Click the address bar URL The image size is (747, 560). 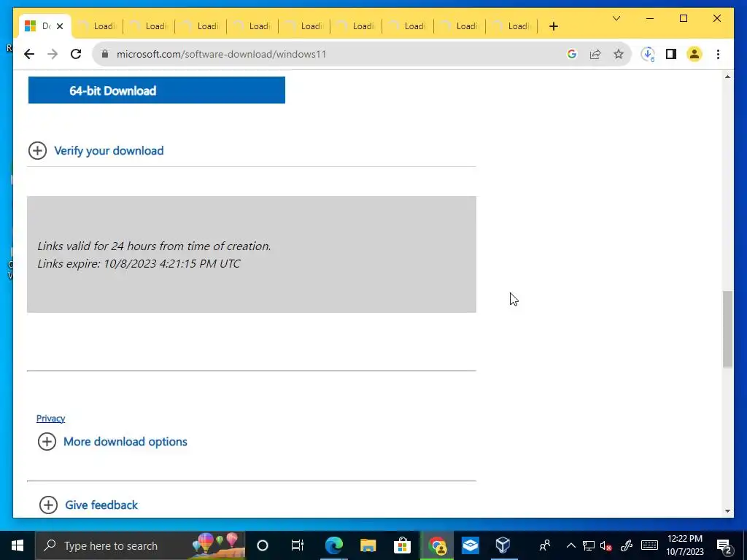(x=222, y=54)
